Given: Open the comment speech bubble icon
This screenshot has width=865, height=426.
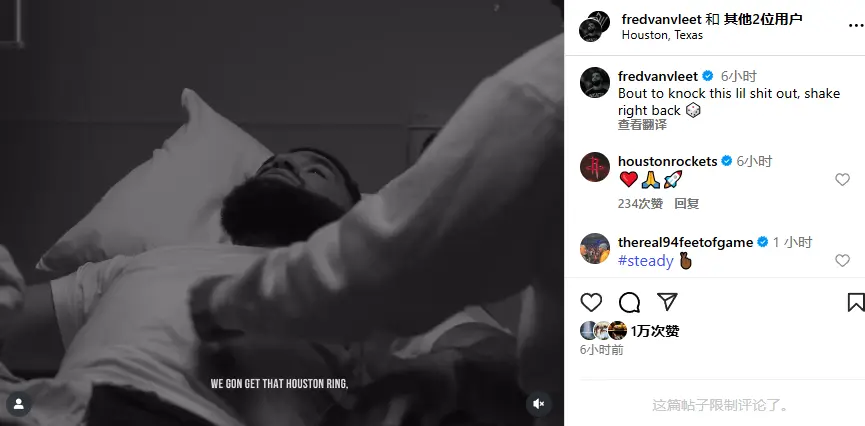Looking at the screenshot, I should click(629, 302).
